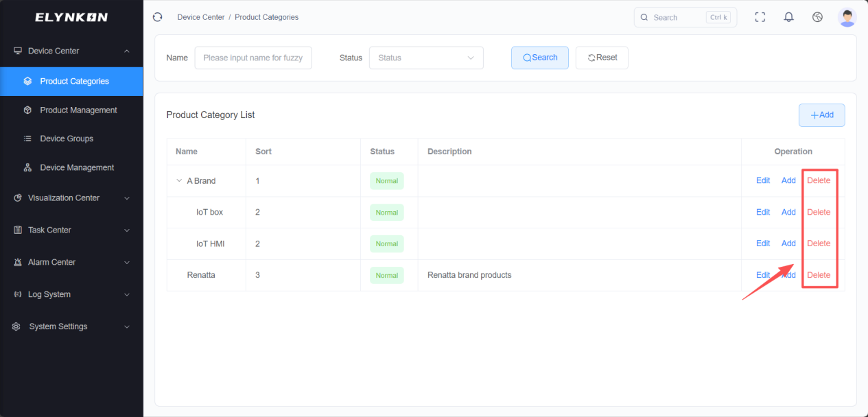Expand the Log System chevron
The height and width of the screenshot is (417, 868).
click(x=126, y=295)
